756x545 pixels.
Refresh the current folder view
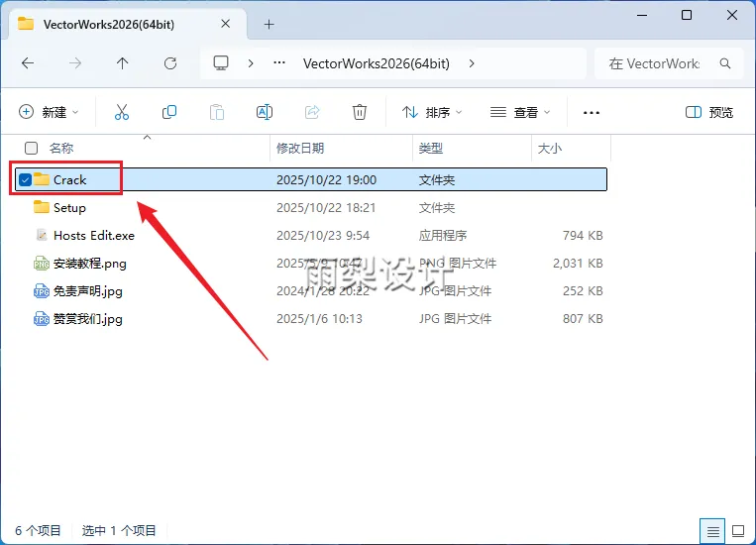pyautogui.click(x=170, y=63)
